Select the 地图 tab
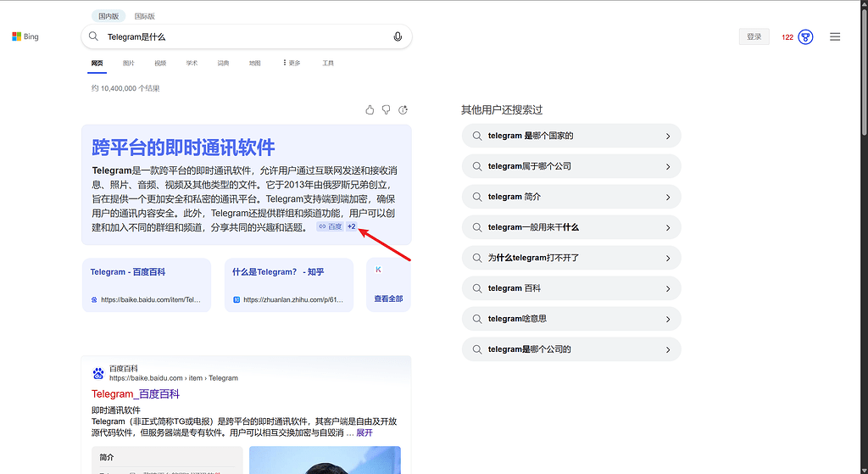The height and width of the screenshot is (474, 868). click(x=254, y=63)
